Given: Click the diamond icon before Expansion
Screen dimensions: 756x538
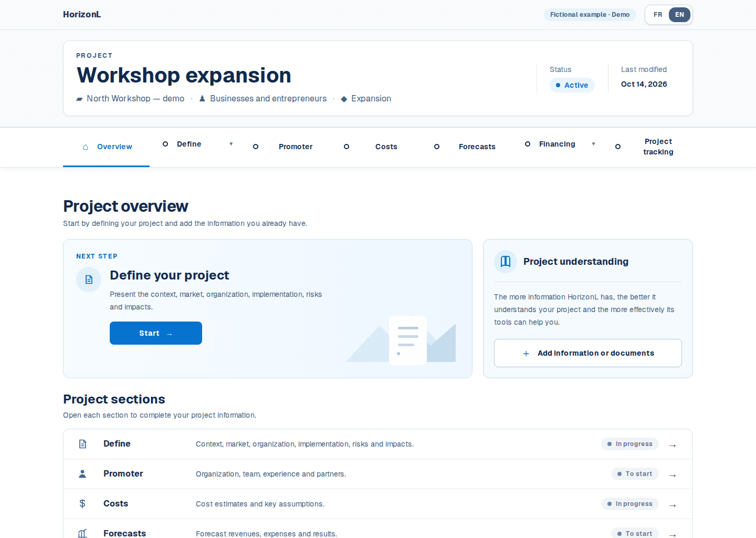Looking at the screenshot, I should 344,99.
